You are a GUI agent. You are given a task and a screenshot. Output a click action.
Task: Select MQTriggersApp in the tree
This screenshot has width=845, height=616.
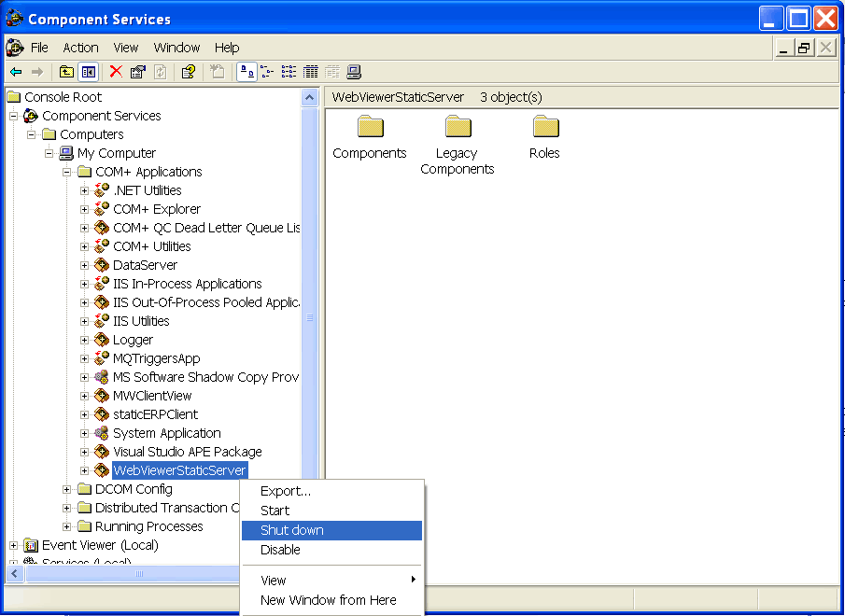pos(156,358)
